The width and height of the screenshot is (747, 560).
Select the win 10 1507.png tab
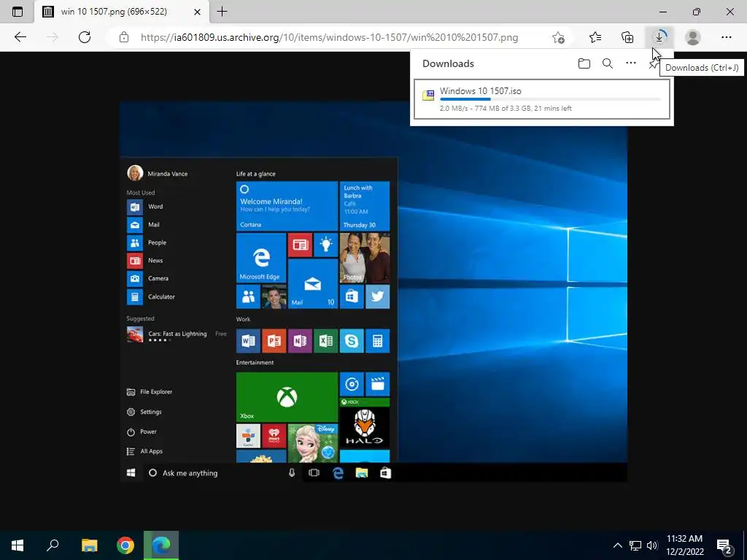pyautogui.click(x=122, y=12)
